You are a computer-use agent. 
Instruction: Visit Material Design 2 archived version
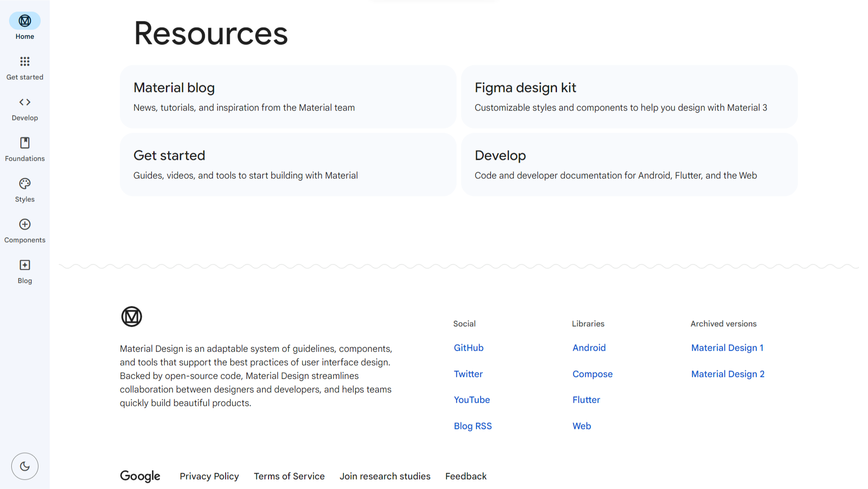coord(728,374)
